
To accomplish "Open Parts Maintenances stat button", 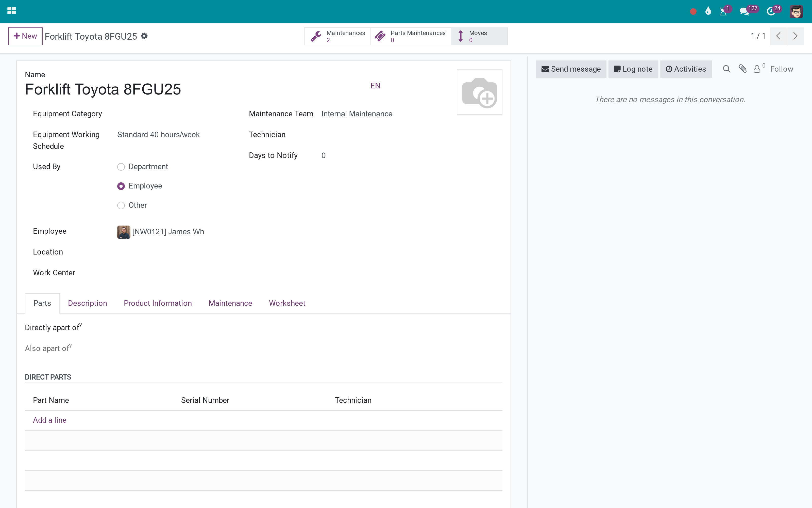I will [410, 36].
